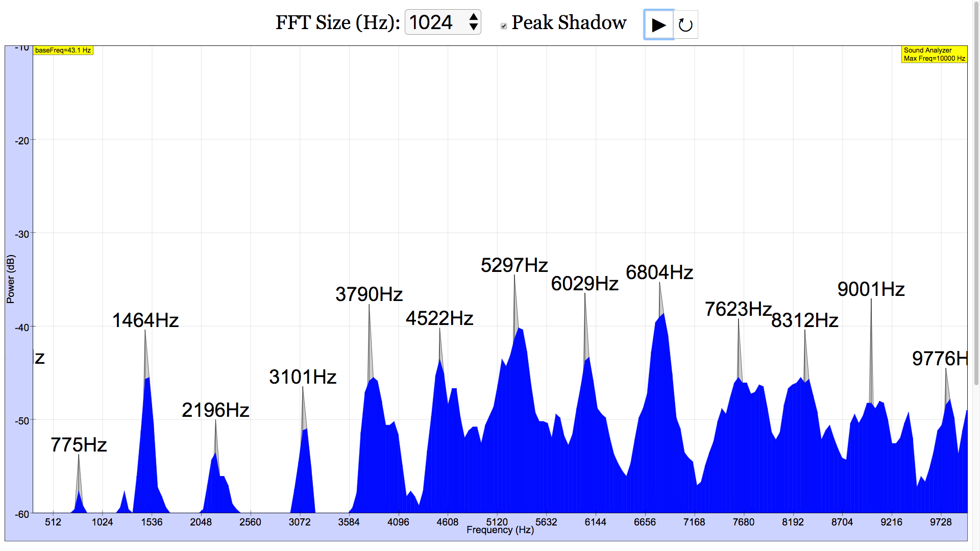Click the circular reset arrow button

coord(685,24)
